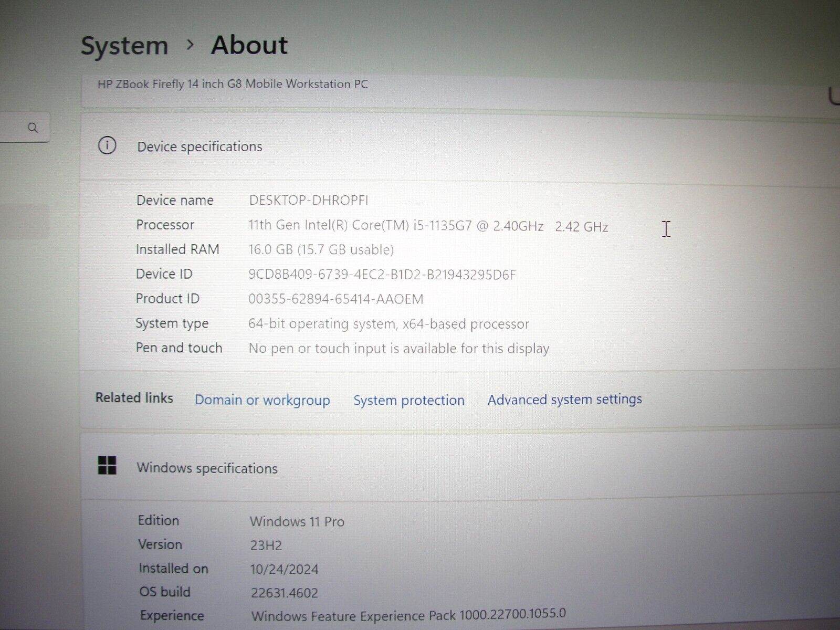This screenshot has height=630, width=840.
Task: Click the HP ZBook Firefly device title
Action: click(x=233, y=84)
